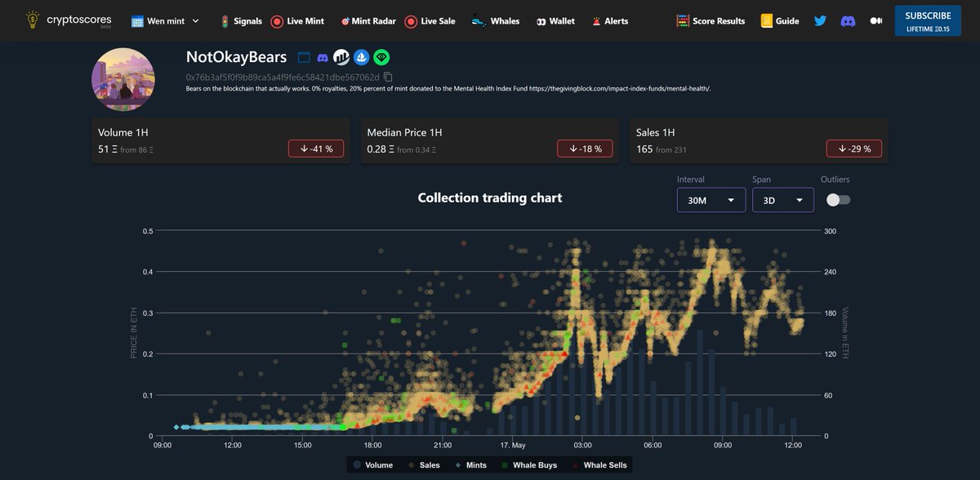
Task: Click the Volume 1H -41 % badge
Action: click(316, 149)
